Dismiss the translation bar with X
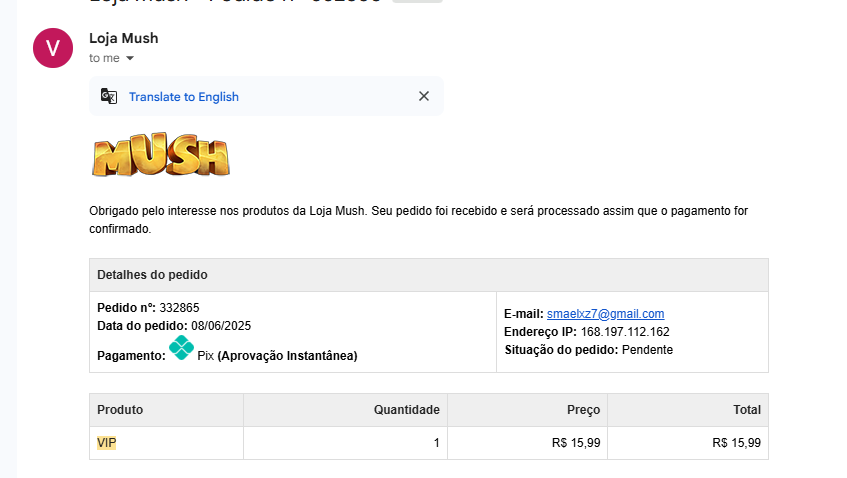The height and width of the screenshot is (478, 847). [424, 96]
